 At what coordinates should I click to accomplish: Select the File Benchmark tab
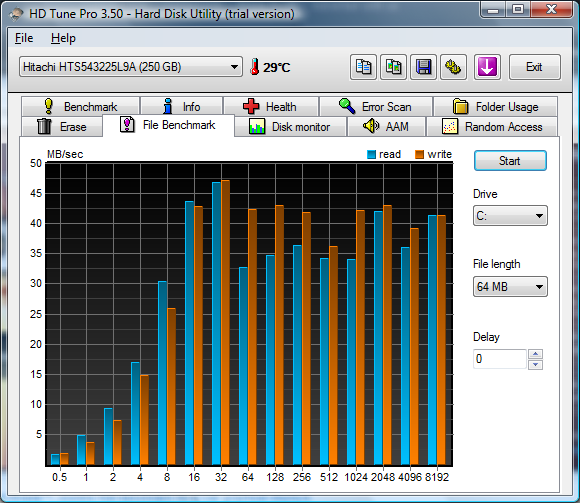coord(168,125)
